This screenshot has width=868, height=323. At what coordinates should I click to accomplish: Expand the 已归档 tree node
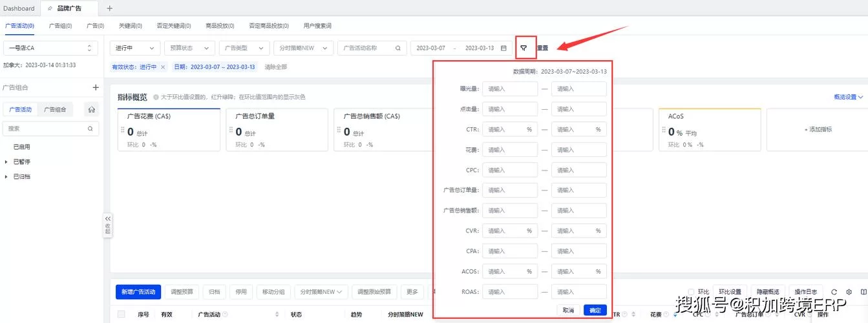click(x=6, y=176)
